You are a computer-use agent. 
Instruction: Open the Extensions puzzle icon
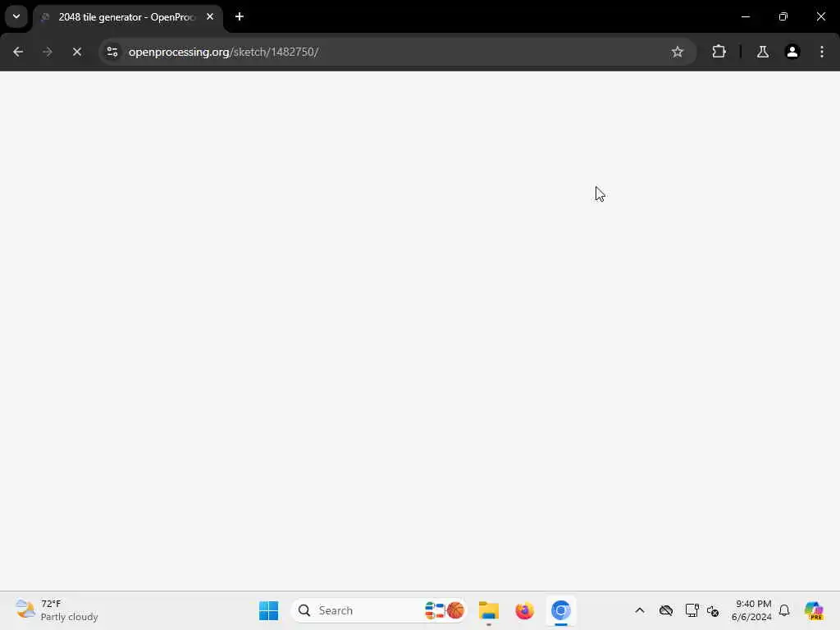[x=719, y=52]
